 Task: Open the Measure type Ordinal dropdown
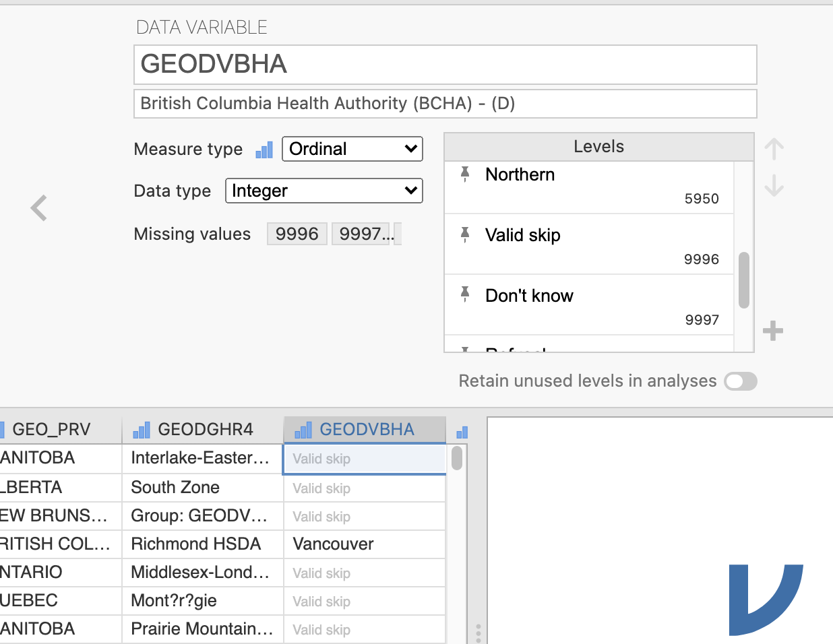(352, 149)
